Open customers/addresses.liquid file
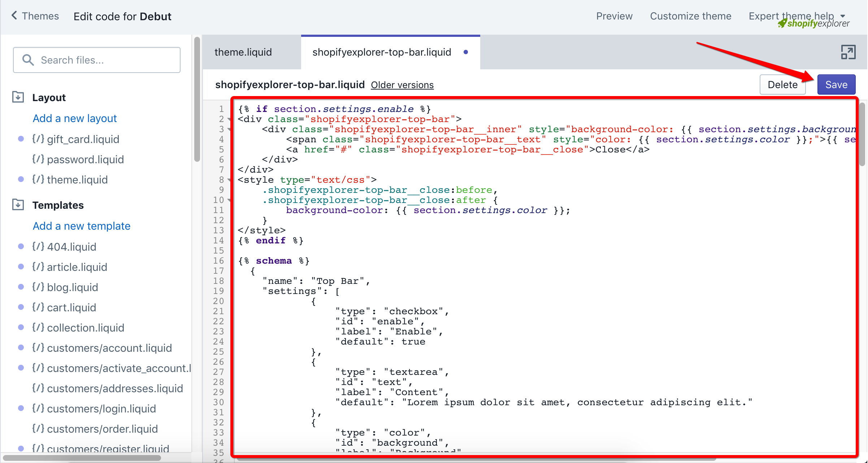868x463 pixels. coord(115,388)
